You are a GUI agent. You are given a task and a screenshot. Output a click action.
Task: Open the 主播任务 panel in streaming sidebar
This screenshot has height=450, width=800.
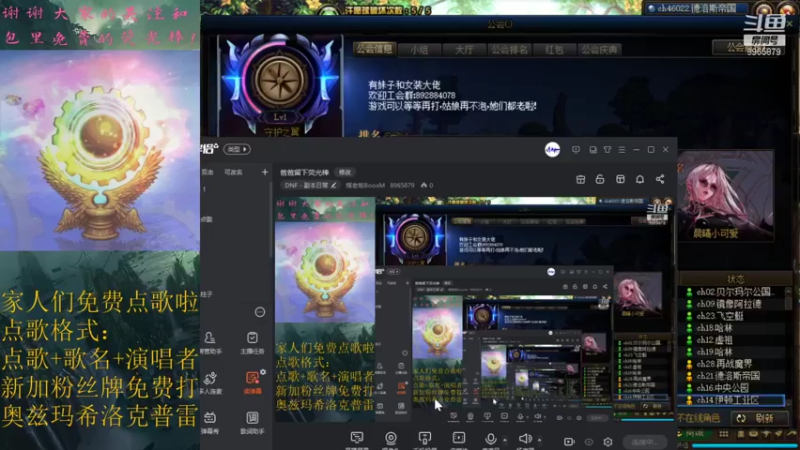(x=252, y=342)
